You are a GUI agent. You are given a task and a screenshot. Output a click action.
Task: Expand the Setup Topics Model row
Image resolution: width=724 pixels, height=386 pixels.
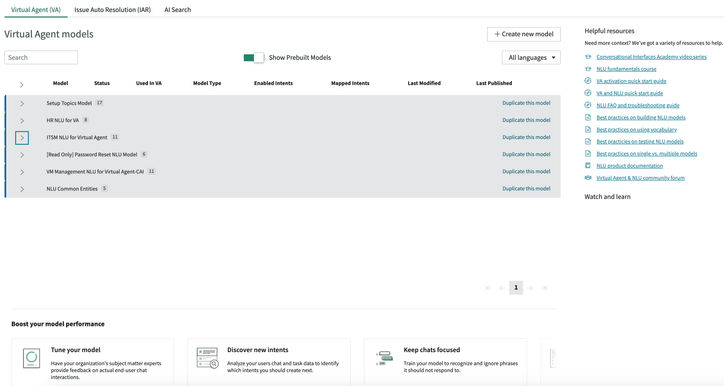pyautogui.click(x=22, y=103)
